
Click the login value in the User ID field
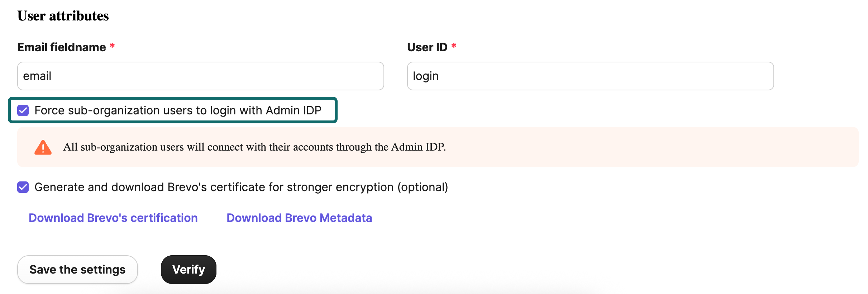tap(426, 76)
